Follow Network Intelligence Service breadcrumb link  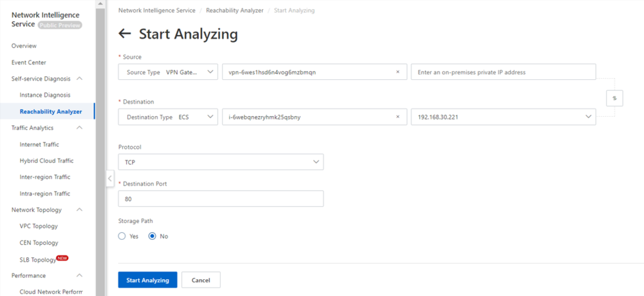157,10
